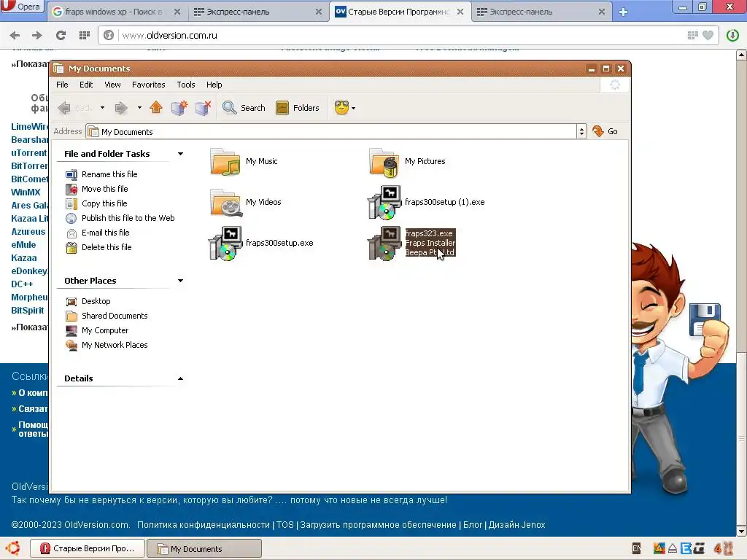Click the TOS footer link
The width and height of the screenshot is (747, 560).
point(285,525)
